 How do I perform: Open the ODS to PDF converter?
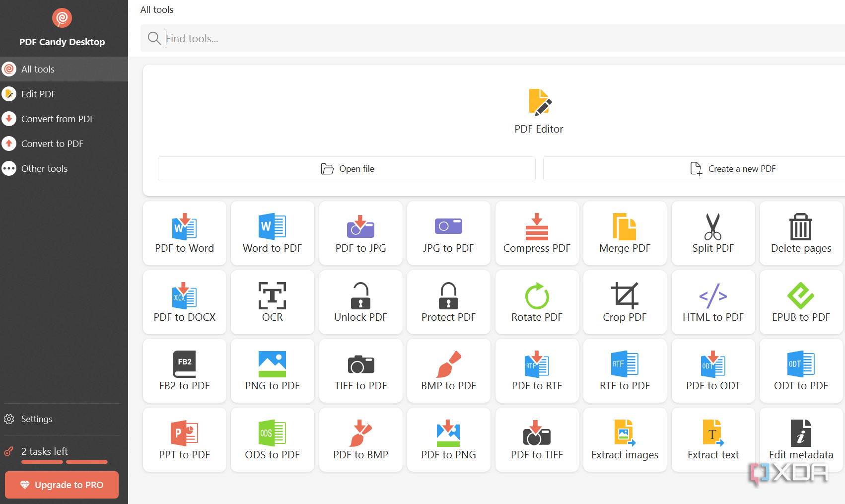(x=272, y=439)
